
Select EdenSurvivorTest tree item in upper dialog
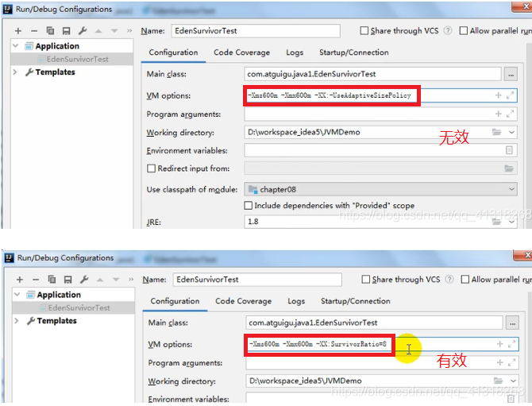tap(77, 59)
